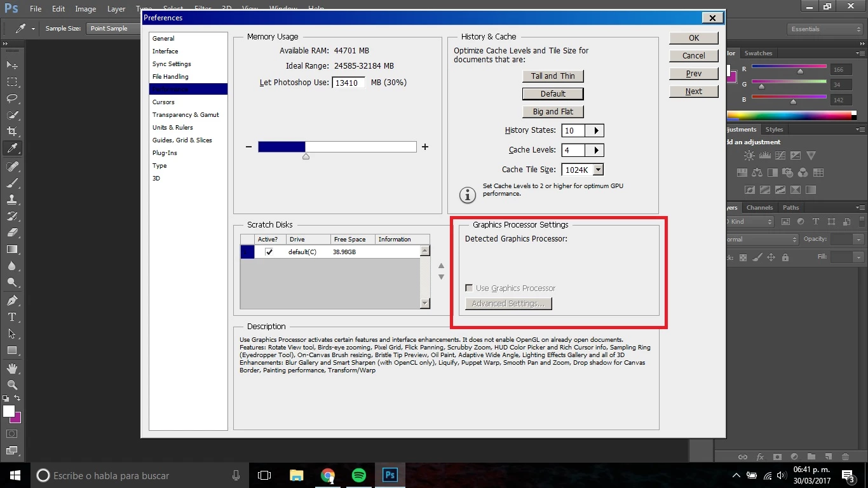Add a Curves adjustment
868x488 pixels.
coord(780,156)
